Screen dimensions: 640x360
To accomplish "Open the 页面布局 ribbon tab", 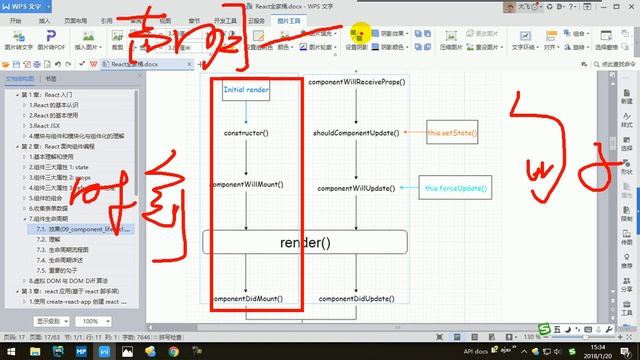I will pos(75,21).
